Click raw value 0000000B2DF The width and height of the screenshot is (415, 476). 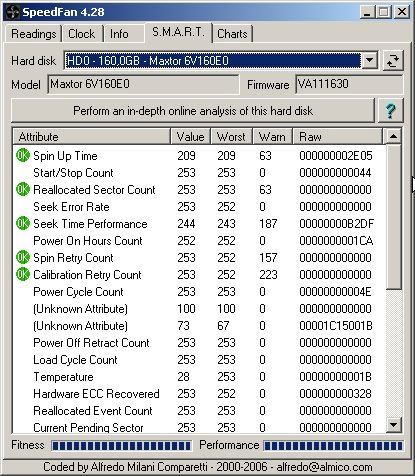[x=336, y=223]
